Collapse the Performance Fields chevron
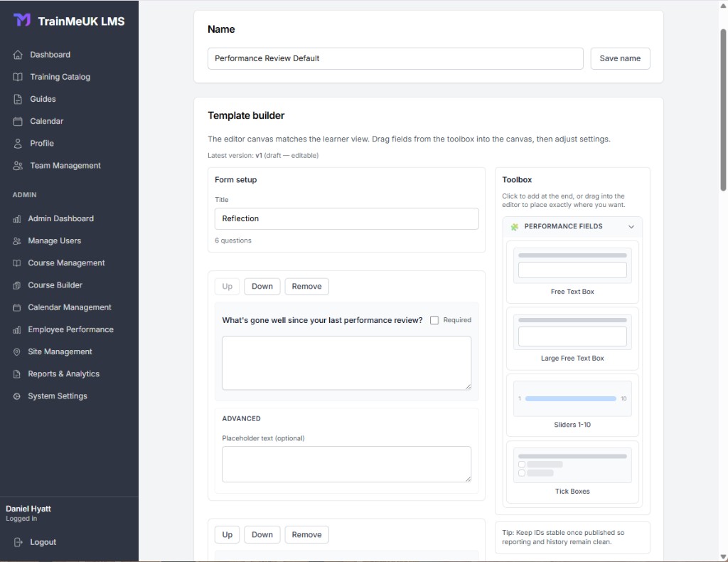 click(x=631, y=227)
